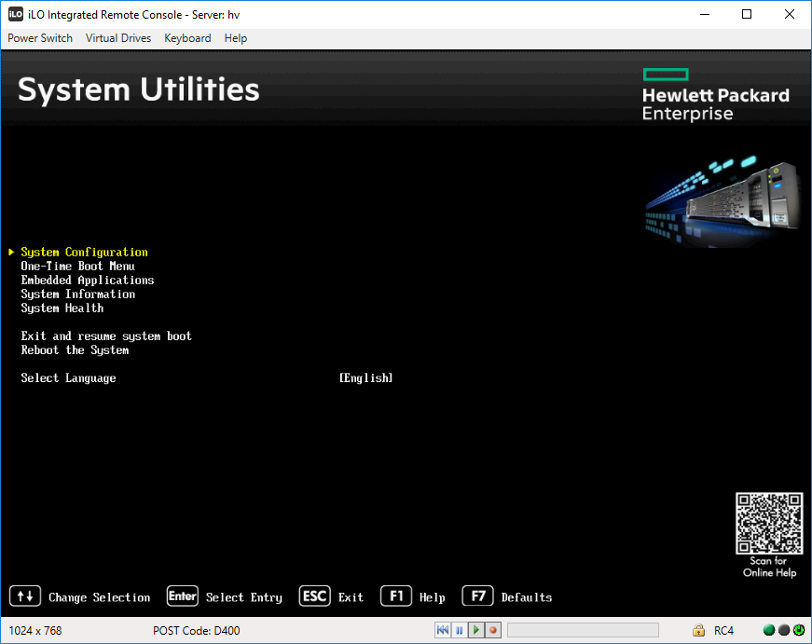Open the Virtual Drives menu
The image size is (812, 644).
pyautogui.click(x=117, y=38)
